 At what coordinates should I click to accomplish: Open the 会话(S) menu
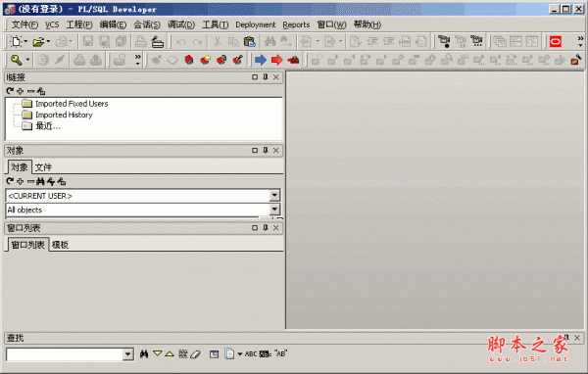[x=147, y=24]
